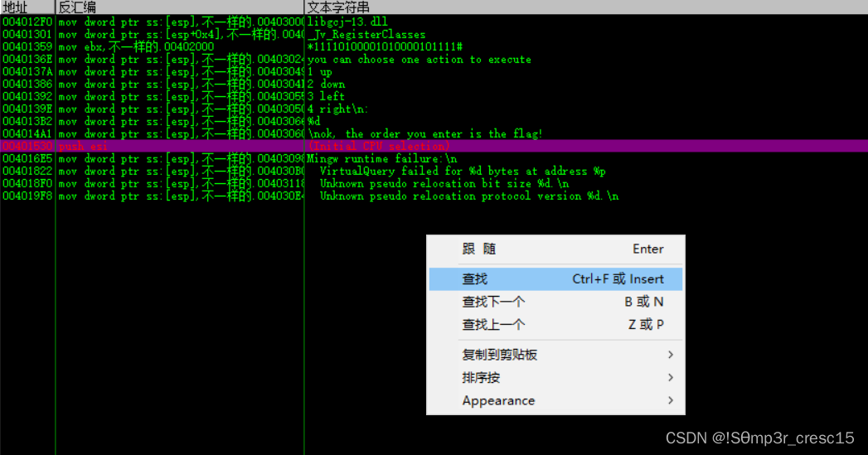Click 查找上一个 menu entry

pyautogui.click(x=555, y=324)
